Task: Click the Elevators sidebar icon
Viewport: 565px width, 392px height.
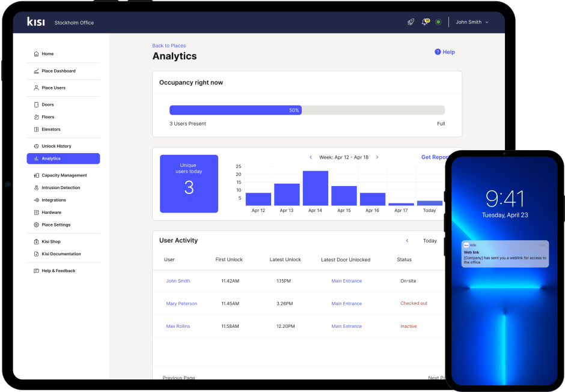Action: [x=36, y=129]
